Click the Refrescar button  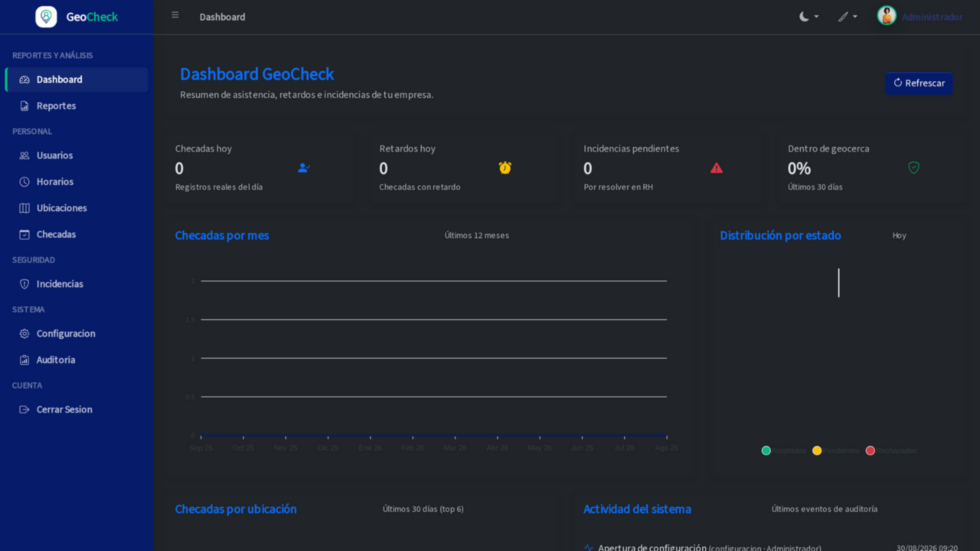[x=919, y=83]
